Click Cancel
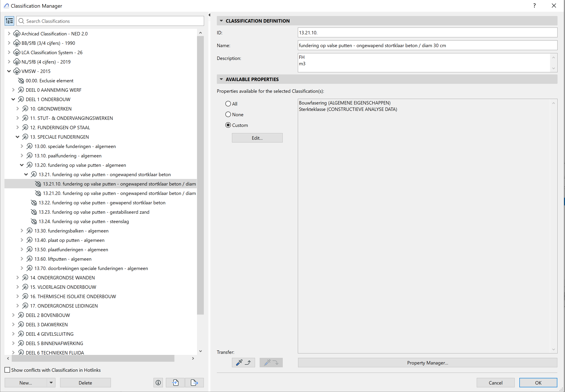The height and width of the screenshot is (392, 565). [x=495, y=383]
